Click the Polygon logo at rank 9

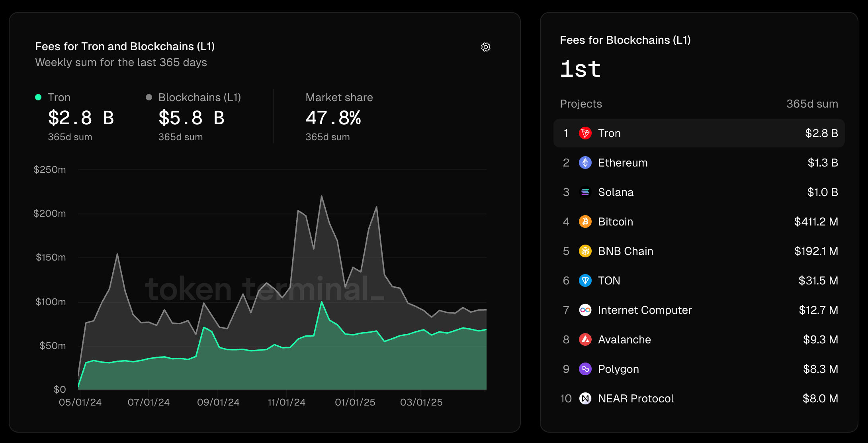click(x=585, y=369)
